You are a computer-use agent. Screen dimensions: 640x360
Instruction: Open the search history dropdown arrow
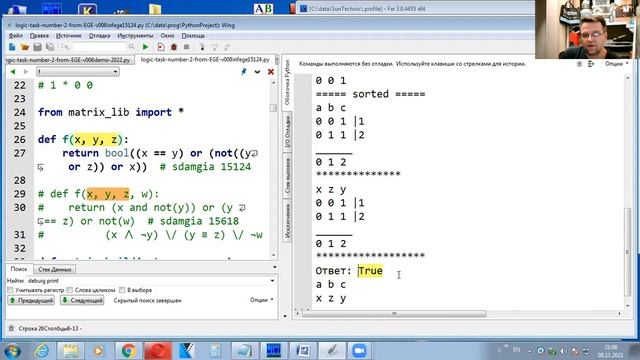click(272, 281)
